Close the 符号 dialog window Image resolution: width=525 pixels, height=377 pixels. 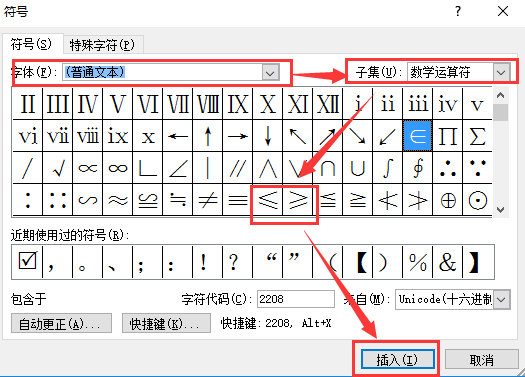coord(503,12)
